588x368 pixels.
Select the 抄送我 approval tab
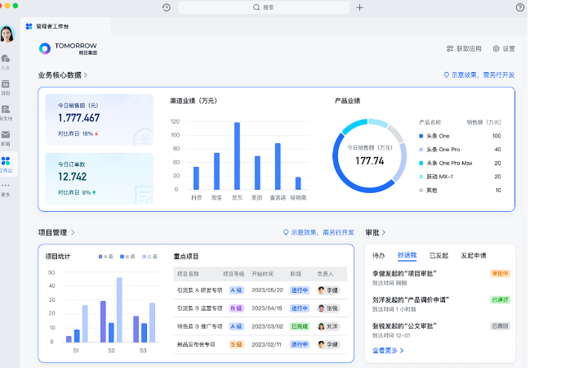407,255
